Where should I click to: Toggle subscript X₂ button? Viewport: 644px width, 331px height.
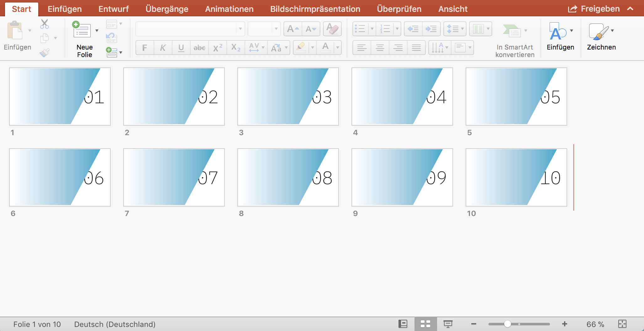pyautogui.click(x=236, y=48)
